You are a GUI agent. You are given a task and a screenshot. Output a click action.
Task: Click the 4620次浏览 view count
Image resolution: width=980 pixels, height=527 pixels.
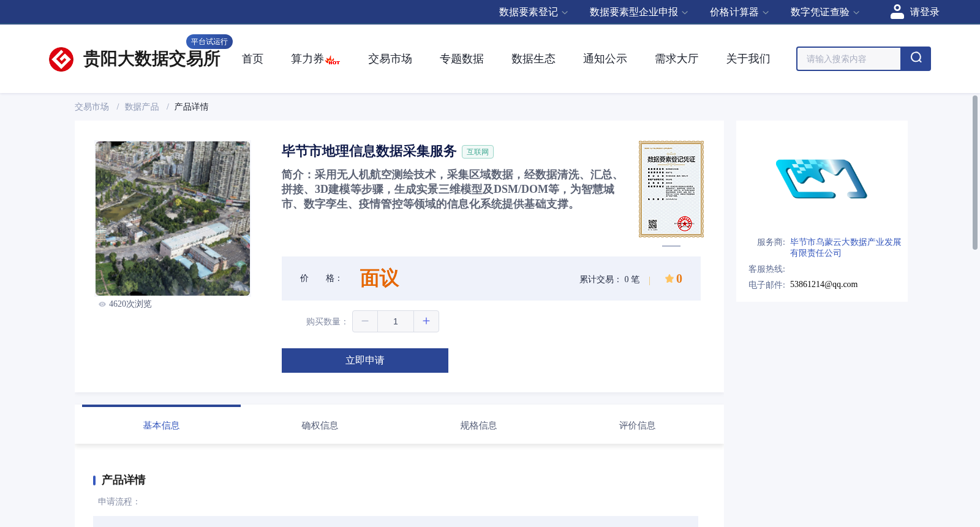pyautogui.click(x=130, y=304)
